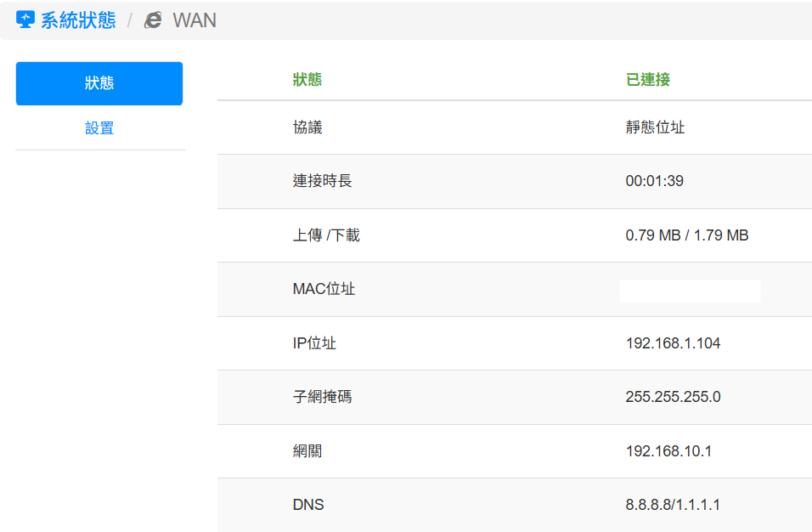This screenshot has height=532, width=812.
Task: Select the IP address 192.168.1.104
Action: tap(673, 343)
